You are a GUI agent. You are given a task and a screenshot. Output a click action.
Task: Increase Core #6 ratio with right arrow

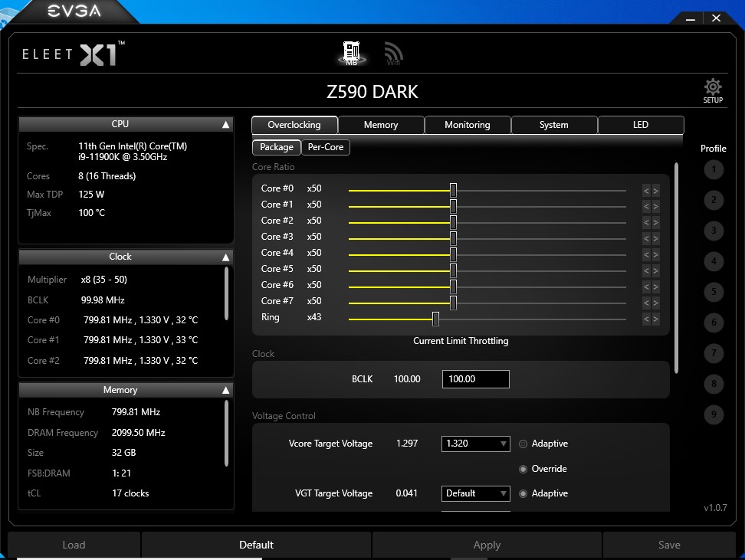coord(655,287)
